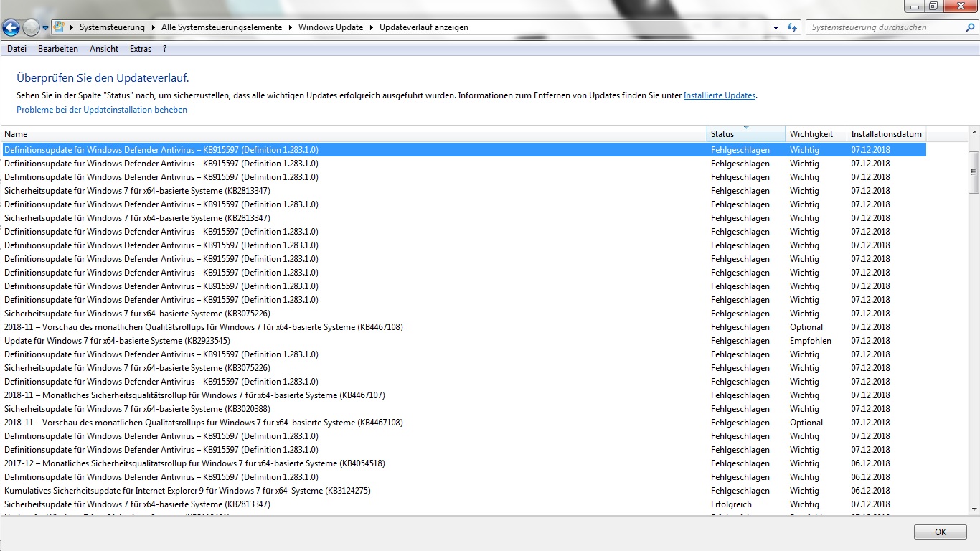The width and height of the screenshot is (980, 551).
Task: Select the Sicherheitsqualitätsrollup KB4467107 row
Action: pyautogui.click(x=464, y=395)
